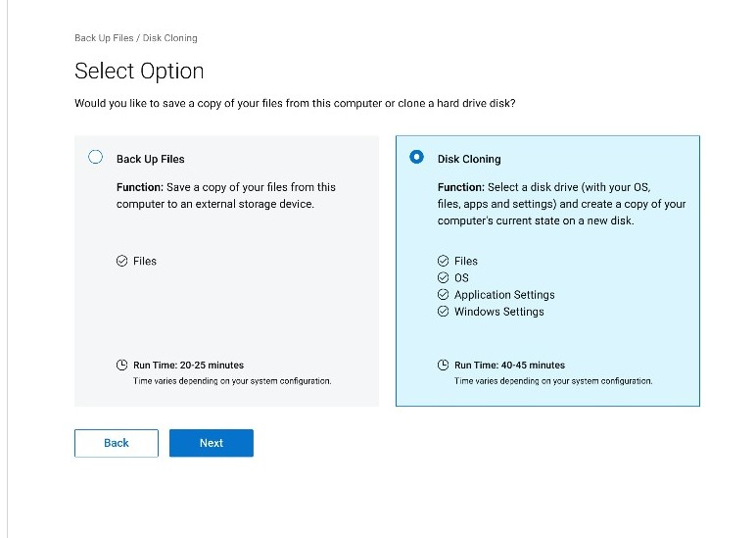Click the clock icon beside Run Time 20-25 minutes
This screenshot has width=756, height=538.
(x=122, y=365)
